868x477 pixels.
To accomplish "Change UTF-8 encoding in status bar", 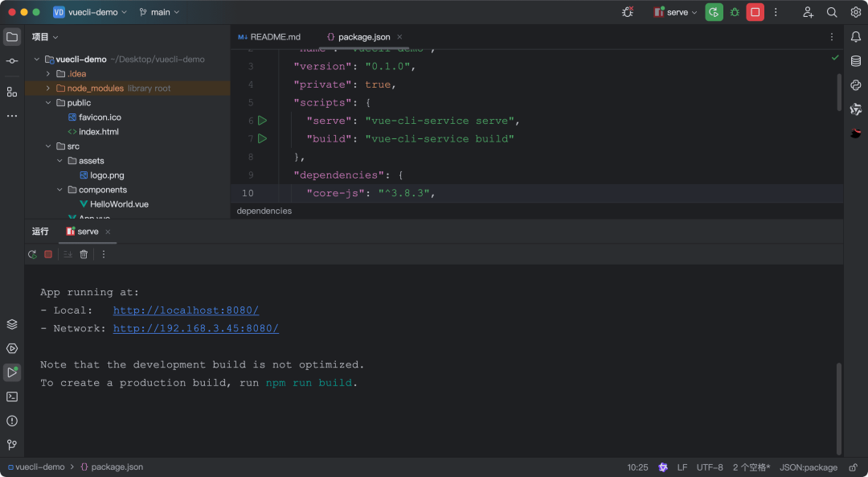I will (x=710, y=467).
